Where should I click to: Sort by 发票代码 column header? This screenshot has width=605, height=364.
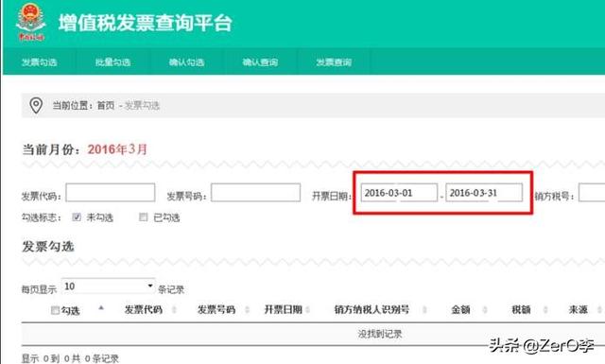(143, 309)
